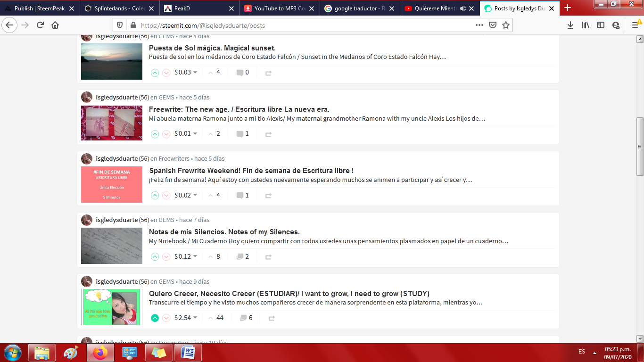Open page actions three-dot menu
Viewport: 644px width, 362px height.
pyautogui.click(x=479, y=25)
